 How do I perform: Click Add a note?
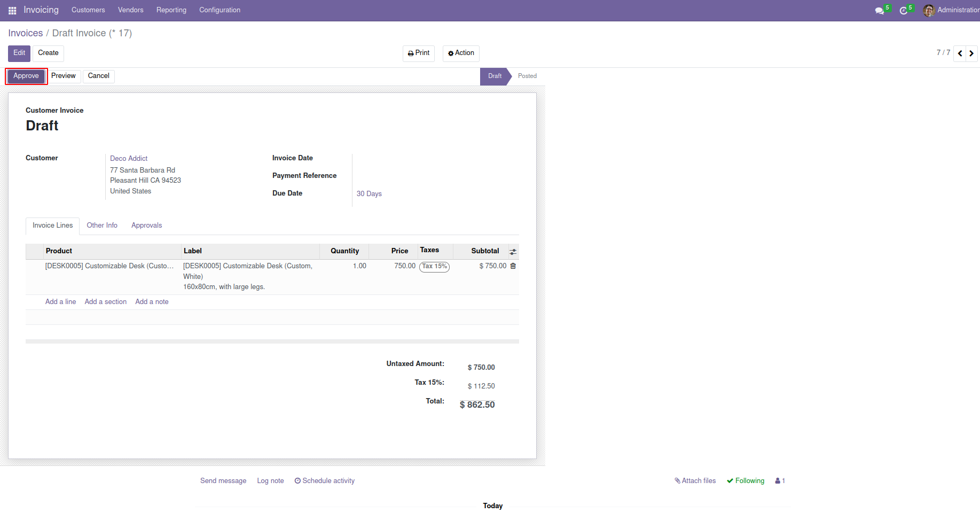tap(152, 302)
